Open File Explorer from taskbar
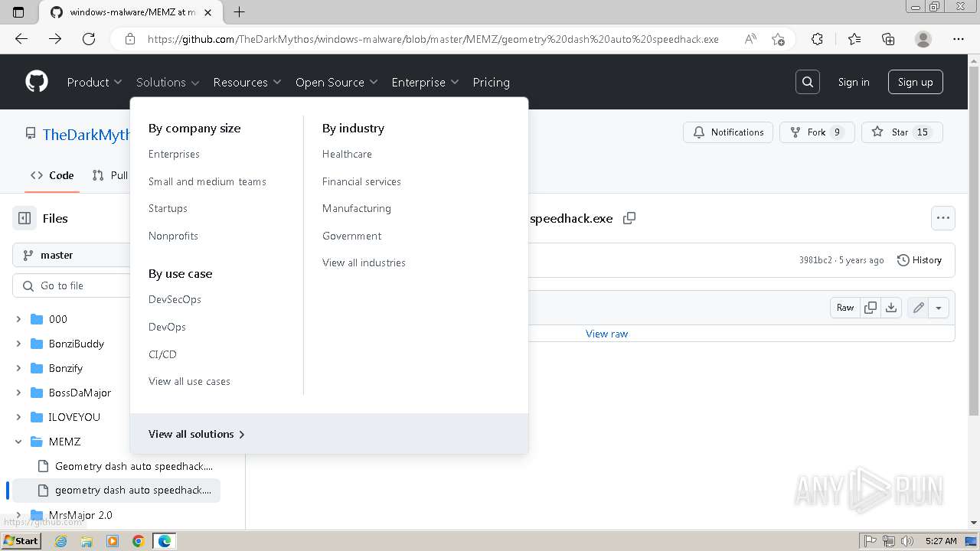This screenshot has width=980, height=551. click(87, 541)
